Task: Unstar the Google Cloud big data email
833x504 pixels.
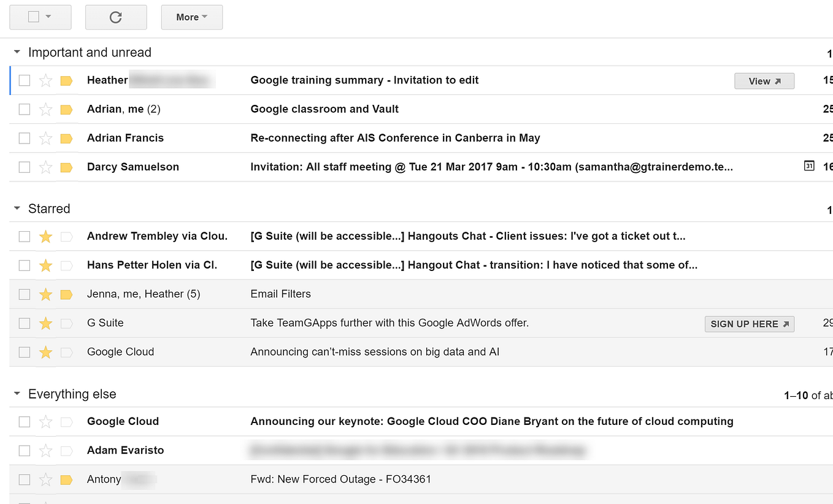Action: (x=45, y=352)
